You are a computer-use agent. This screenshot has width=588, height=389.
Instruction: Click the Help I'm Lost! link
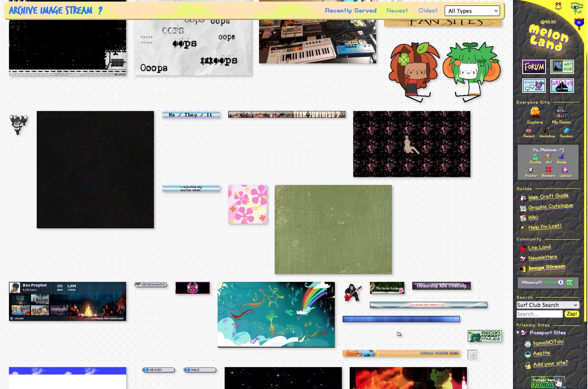[545, 227]
